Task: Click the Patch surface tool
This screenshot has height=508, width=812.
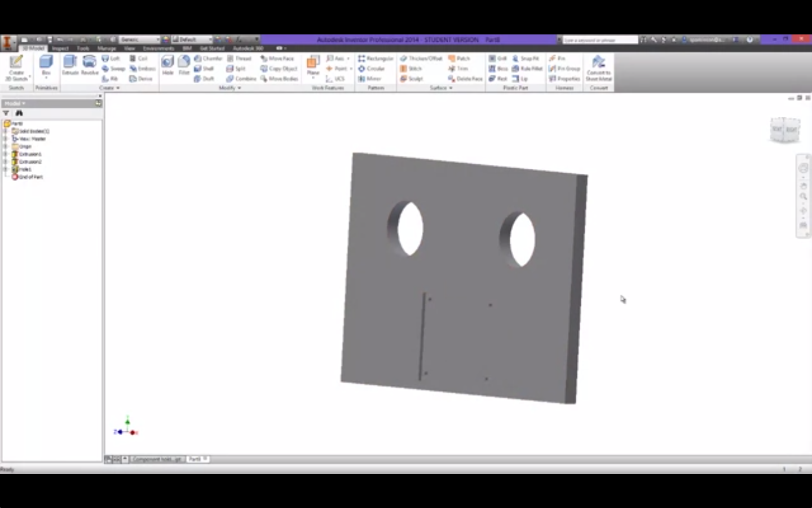Action: point(460,59)
